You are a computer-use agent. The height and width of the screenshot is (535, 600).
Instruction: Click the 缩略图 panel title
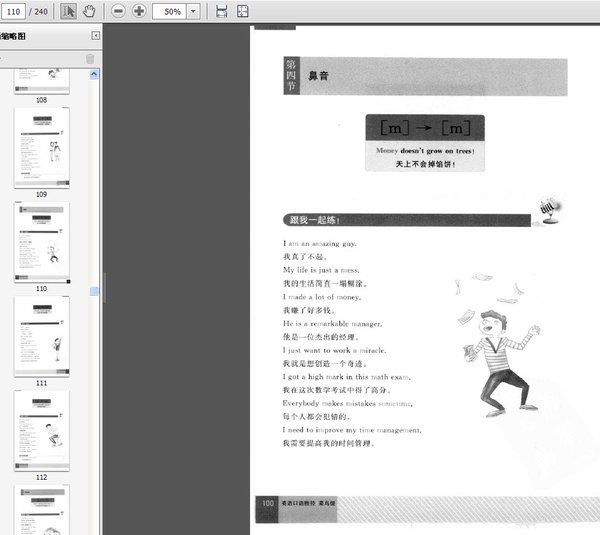[13, 36]
